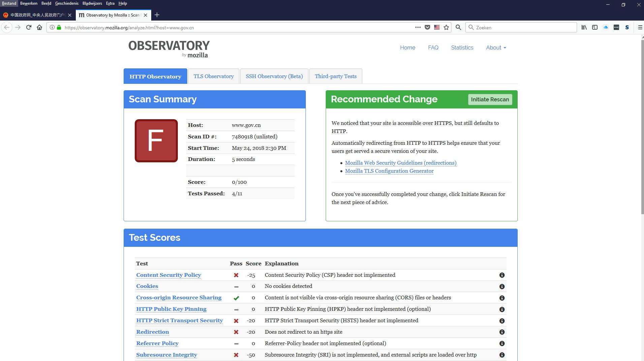This screenshot has width=644, height=361.
Task: Close the Observatory by Mozilla tab
Action: [x=146, y=15]
